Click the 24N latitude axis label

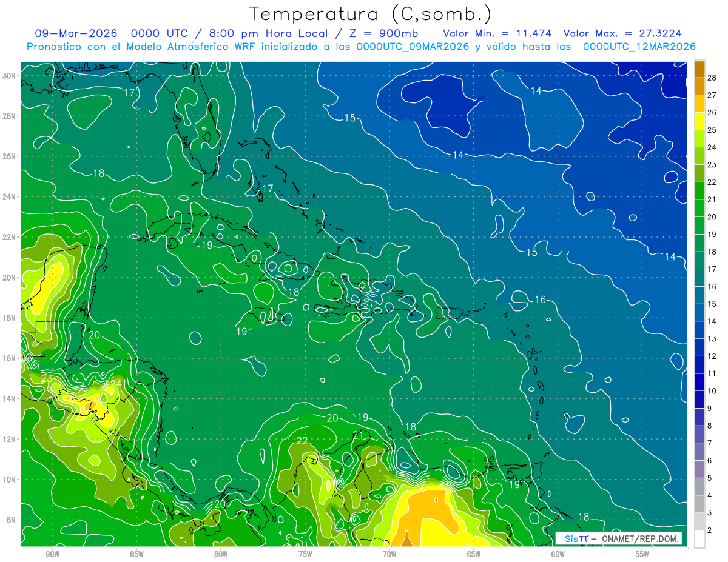coord(8,196)
